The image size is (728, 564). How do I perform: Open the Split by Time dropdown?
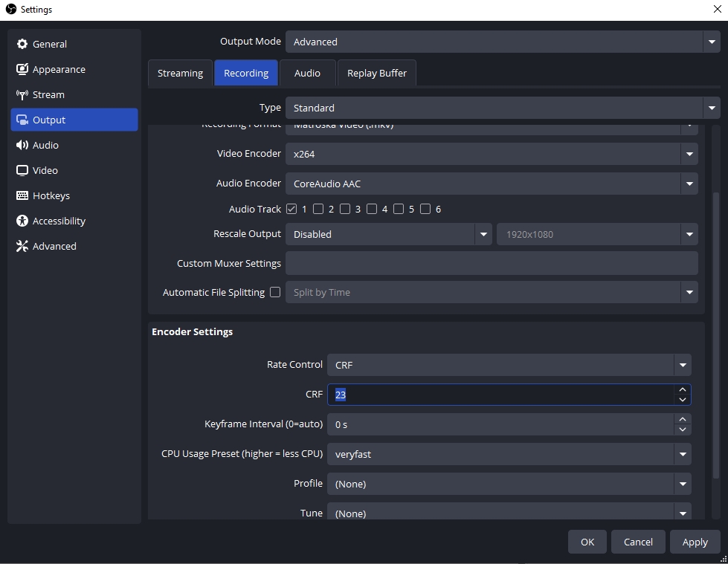click(x=492, y=292)
